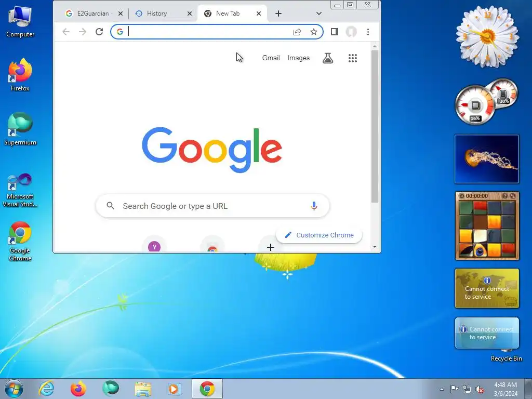532x399 pixels.
Task: Click the jellyfish slideshow gadget
Action: click(x=486, y=159)
